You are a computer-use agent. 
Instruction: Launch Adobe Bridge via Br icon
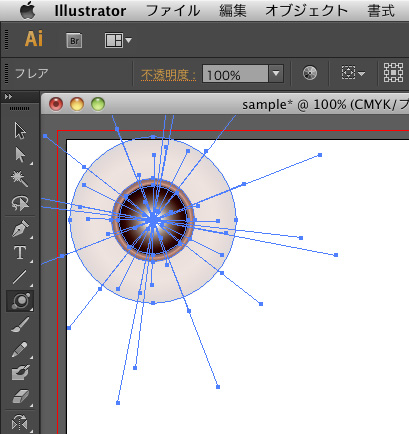74,40
